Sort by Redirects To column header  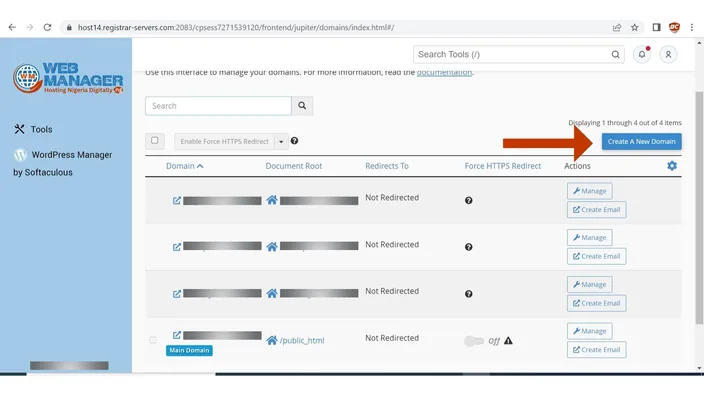(x=387, y=166)
